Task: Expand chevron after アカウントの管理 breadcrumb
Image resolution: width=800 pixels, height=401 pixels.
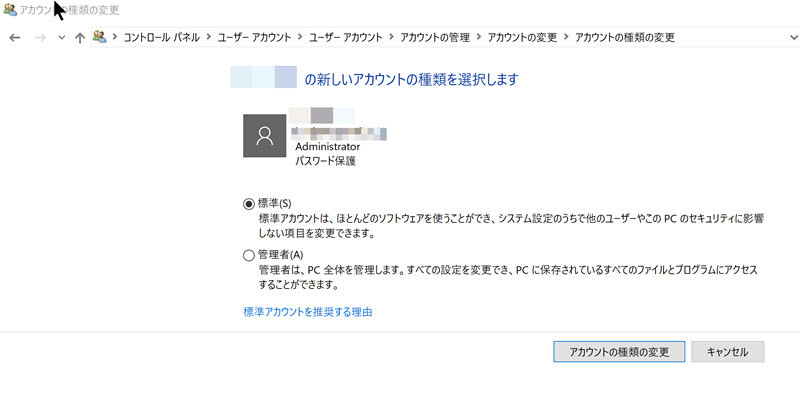Action: click(479, 37)
